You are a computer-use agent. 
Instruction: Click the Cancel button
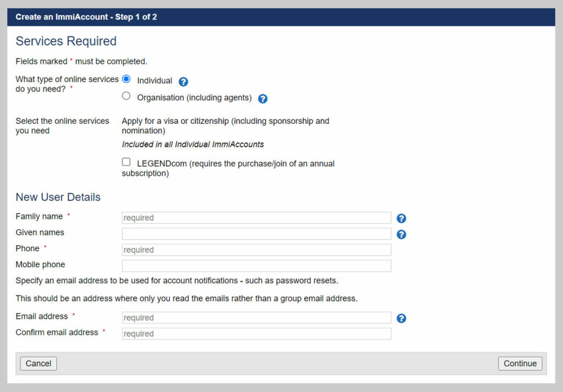38,363
